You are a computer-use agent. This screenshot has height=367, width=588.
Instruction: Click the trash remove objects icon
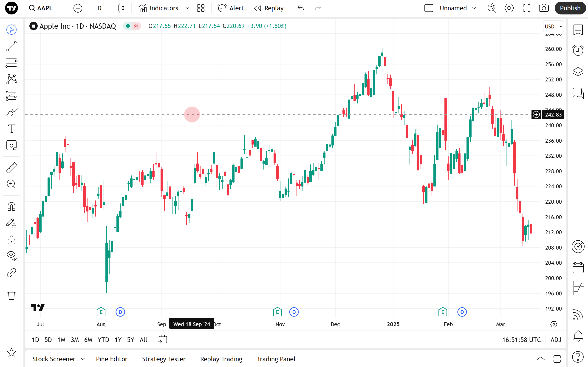click(x=11, y=295)
